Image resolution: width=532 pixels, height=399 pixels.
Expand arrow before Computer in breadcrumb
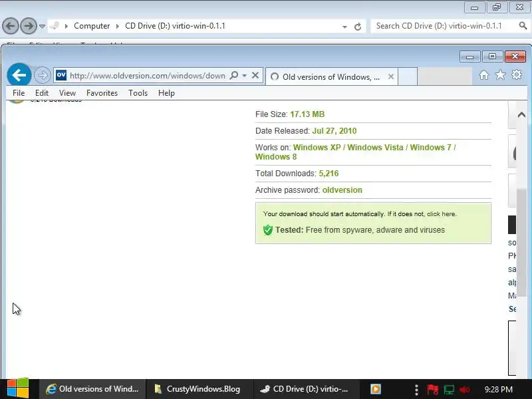click(x=66, y=26)
